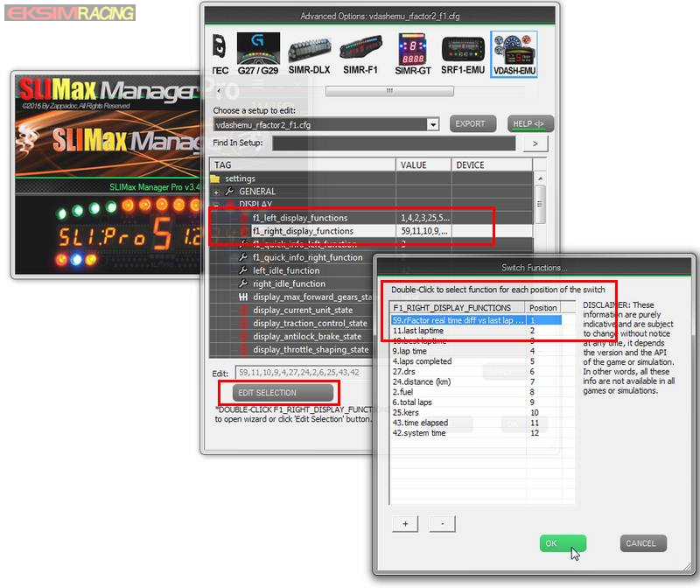700x588 pixels.
Task: Click the Find In Setup field
Action: click(394, 143)
